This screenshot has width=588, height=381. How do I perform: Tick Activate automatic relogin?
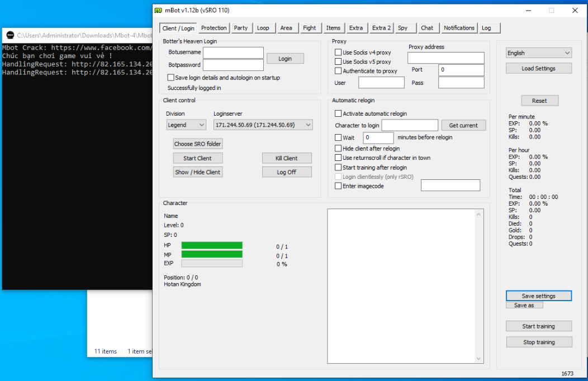pyautogui.click(x=338, y=113)
